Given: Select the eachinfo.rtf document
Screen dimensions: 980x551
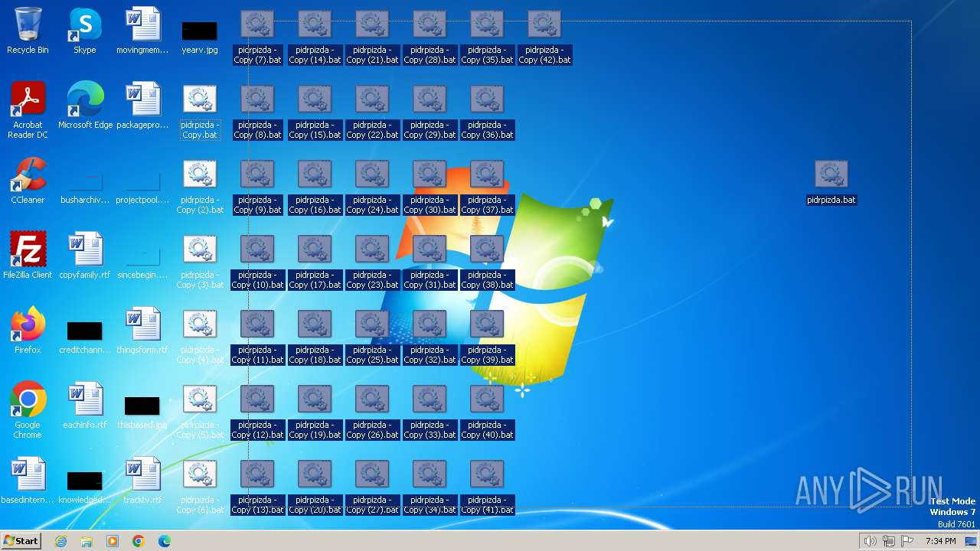Looking at the screenshot, I should coord(85,406).
